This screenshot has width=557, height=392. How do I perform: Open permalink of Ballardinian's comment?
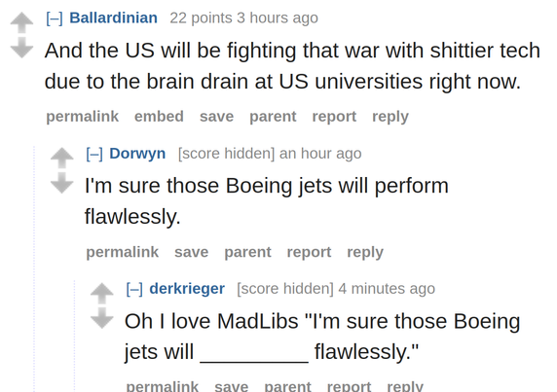pos(83,117)
